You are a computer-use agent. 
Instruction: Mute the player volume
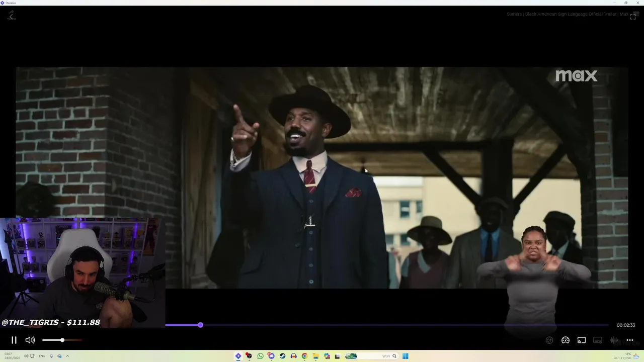click(x=30, y=340)
